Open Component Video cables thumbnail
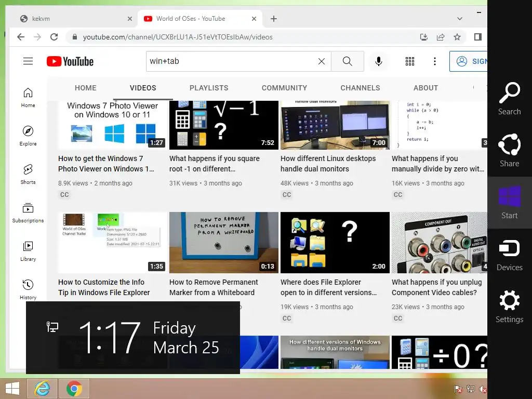 pyautogui.click(x=440, y=243)
